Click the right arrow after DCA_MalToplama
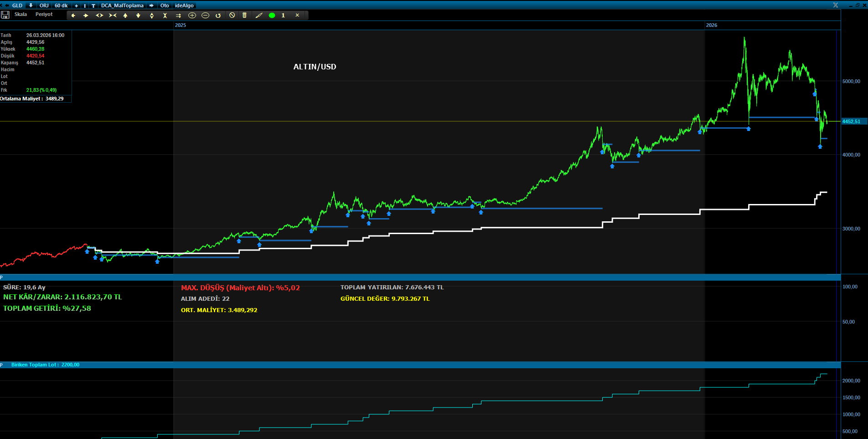 (151, 5)
